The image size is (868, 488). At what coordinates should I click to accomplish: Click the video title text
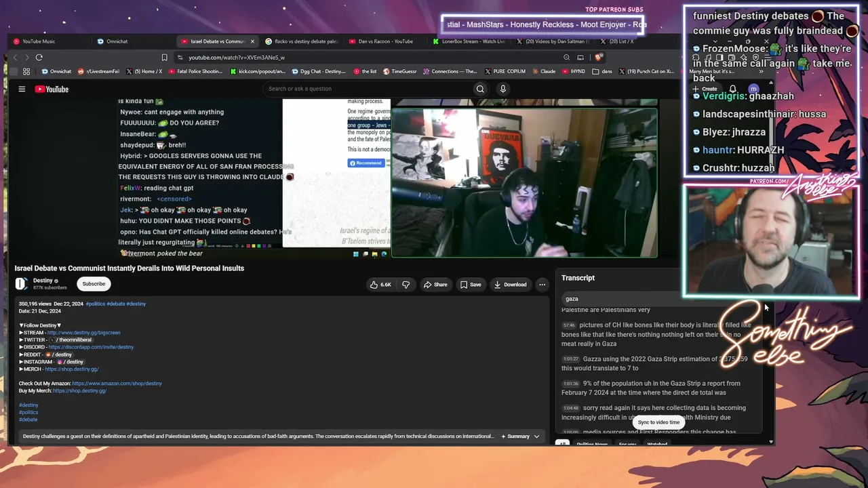[x=130, y=268]
